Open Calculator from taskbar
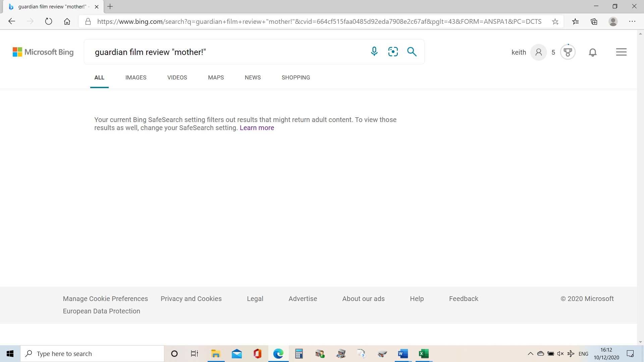 299,354
